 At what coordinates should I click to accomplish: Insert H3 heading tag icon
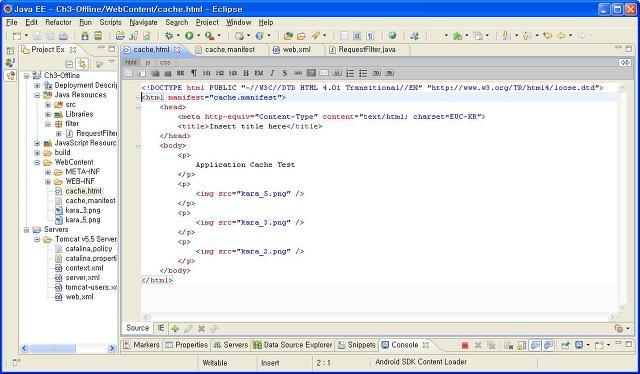233,73
